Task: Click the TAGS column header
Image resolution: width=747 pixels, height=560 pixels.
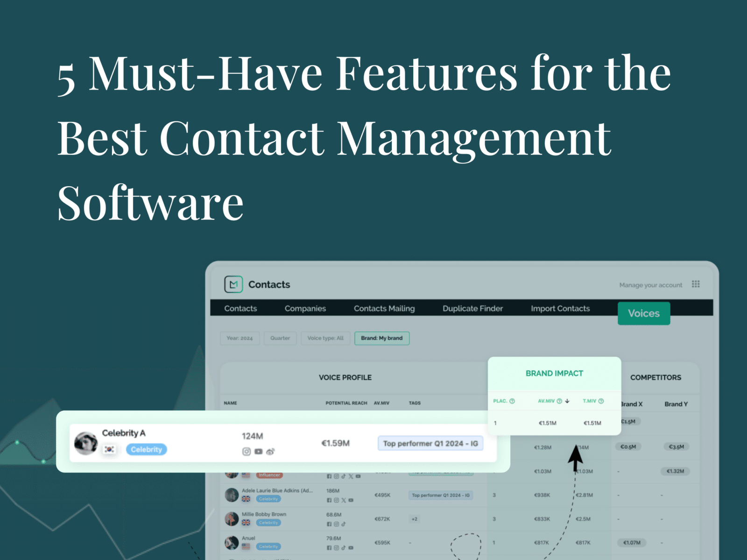Action: 415,403
